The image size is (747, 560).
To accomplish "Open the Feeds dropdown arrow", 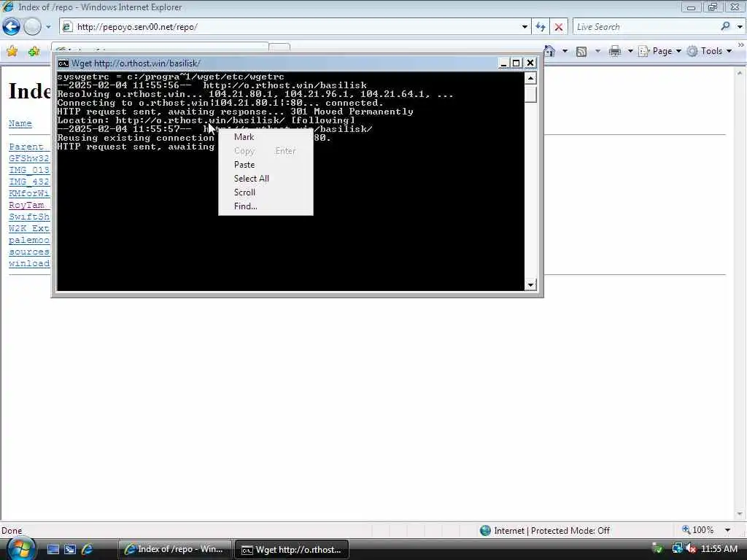I will point(597,51).
